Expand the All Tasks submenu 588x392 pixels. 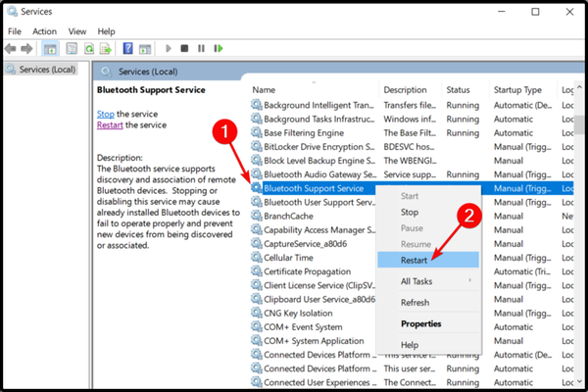(423, 281)
